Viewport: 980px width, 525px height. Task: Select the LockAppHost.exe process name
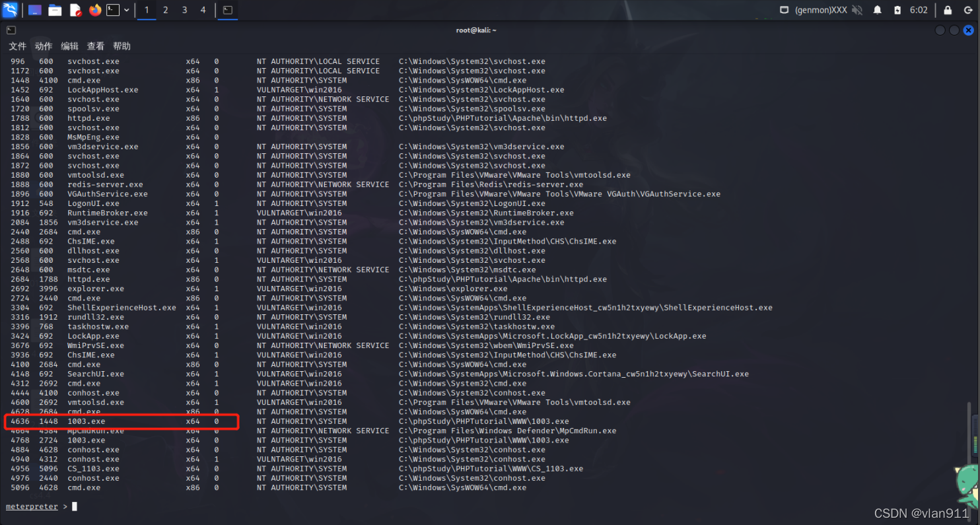click(103, 90)
